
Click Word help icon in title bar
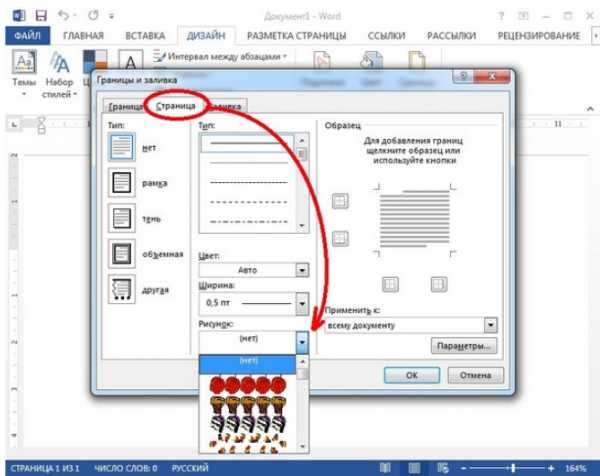click(x=501, y=16)
